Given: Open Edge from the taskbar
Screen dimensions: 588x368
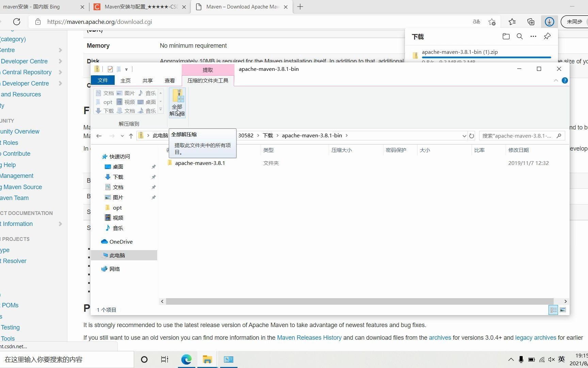Looking at the screenshot, I should [x=186, y=359].
